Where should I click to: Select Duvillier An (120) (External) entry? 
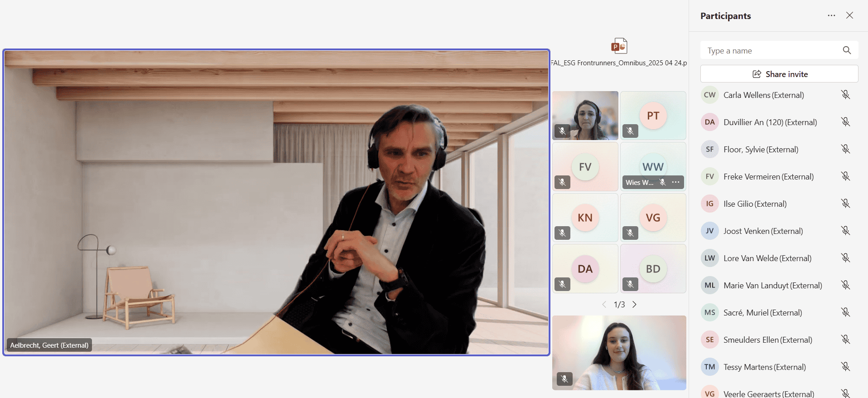tap(770, 122)
